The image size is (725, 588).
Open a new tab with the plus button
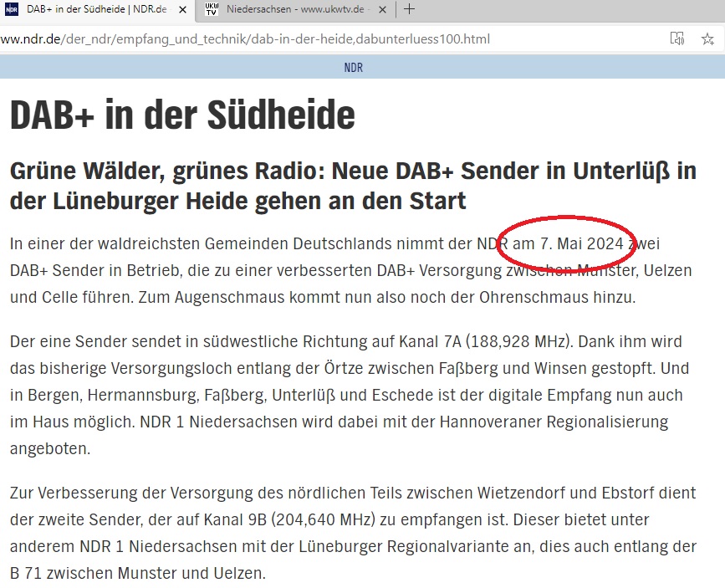(x=409, y=9)
